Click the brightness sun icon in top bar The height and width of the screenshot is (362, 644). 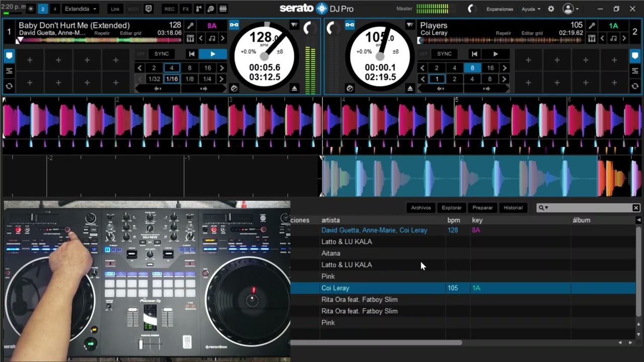tap(31, 9)
